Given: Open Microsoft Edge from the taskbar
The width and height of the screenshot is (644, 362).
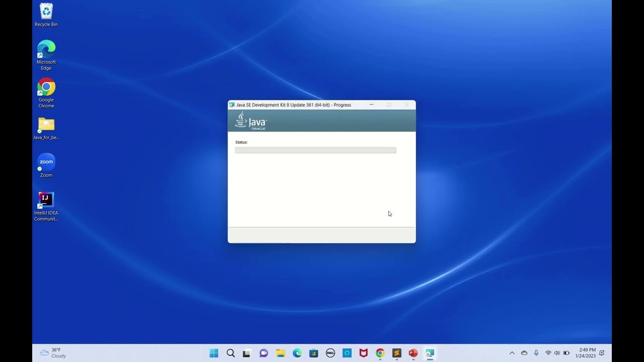Looking at the screenshot, I should click(297, 353).
